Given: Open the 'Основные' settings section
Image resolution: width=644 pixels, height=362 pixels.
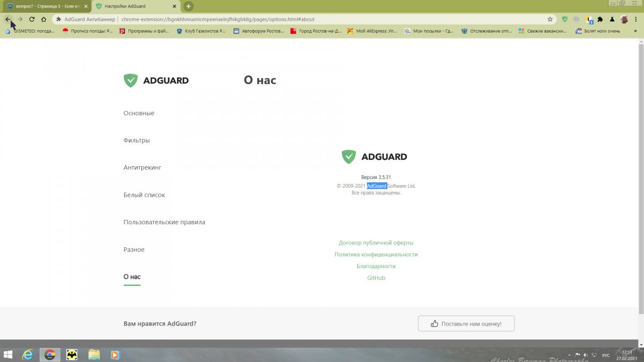Looking at the screenshot, I should click(x=139, y=113).
